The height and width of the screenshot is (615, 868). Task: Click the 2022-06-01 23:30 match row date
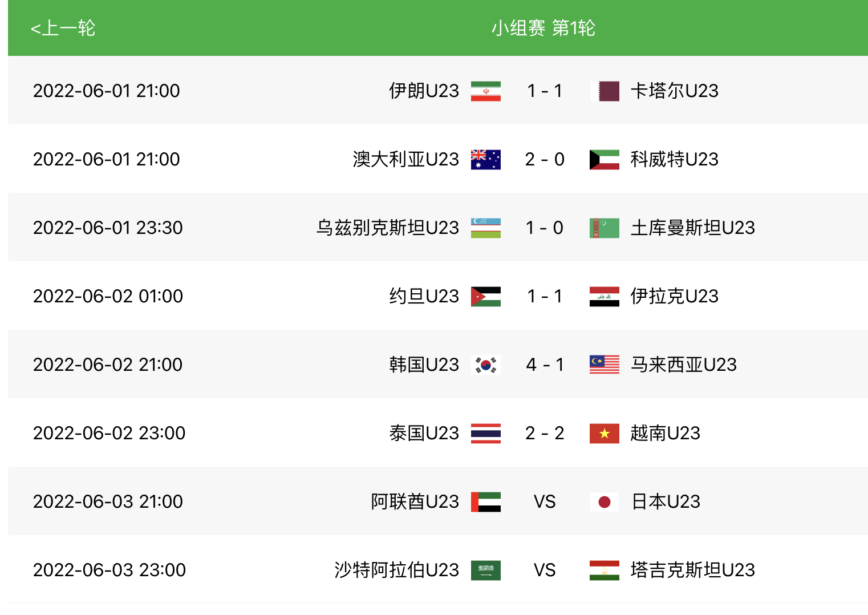pos(108,228)
